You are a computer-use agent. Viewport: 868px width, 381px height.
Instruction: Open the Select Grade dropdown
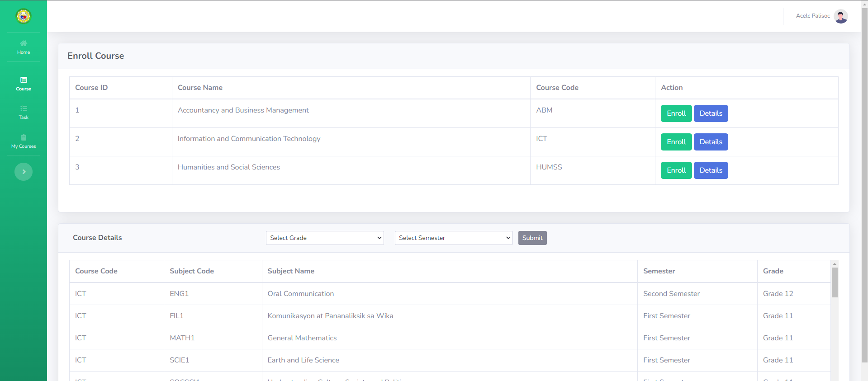[325, 238]
